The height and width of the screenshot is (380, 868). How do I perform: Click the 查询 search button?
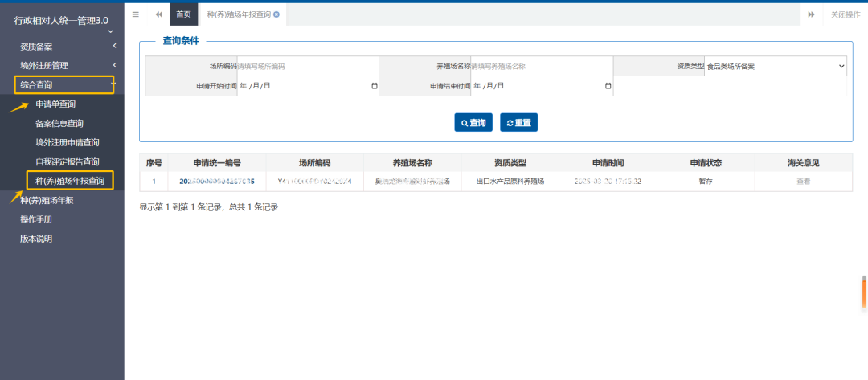point(473,123)
